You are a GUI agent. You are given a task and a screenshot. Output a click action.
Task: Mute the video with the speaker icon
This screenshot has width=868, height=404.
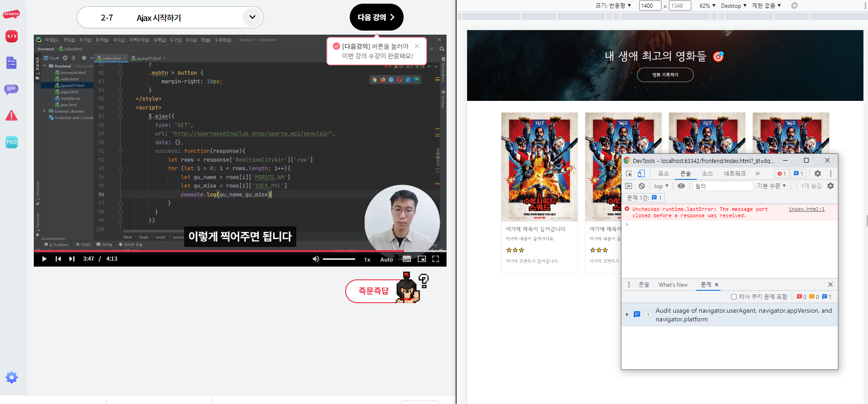pyautogui.click(x=316, y=259)
